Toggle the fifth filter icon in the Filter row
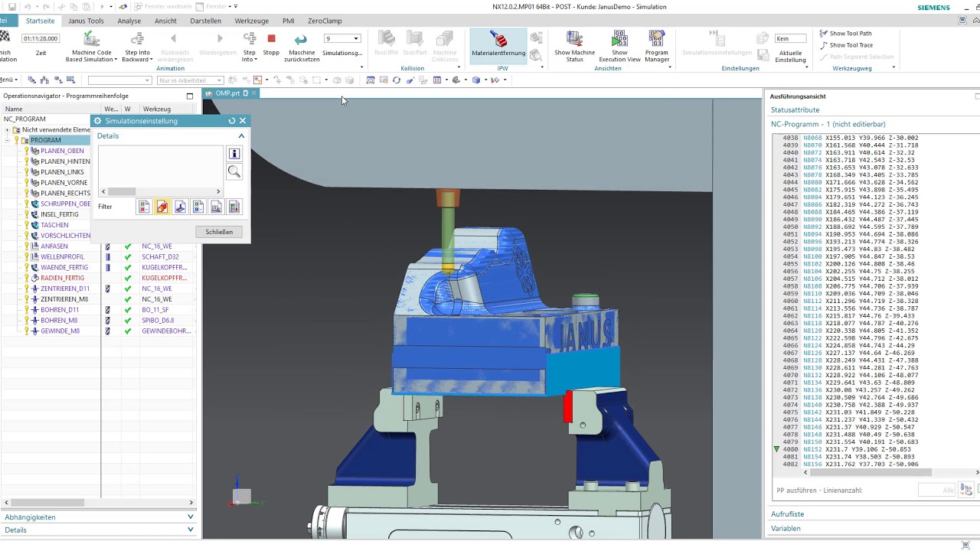980x551 pixels. tap(216, 207)
